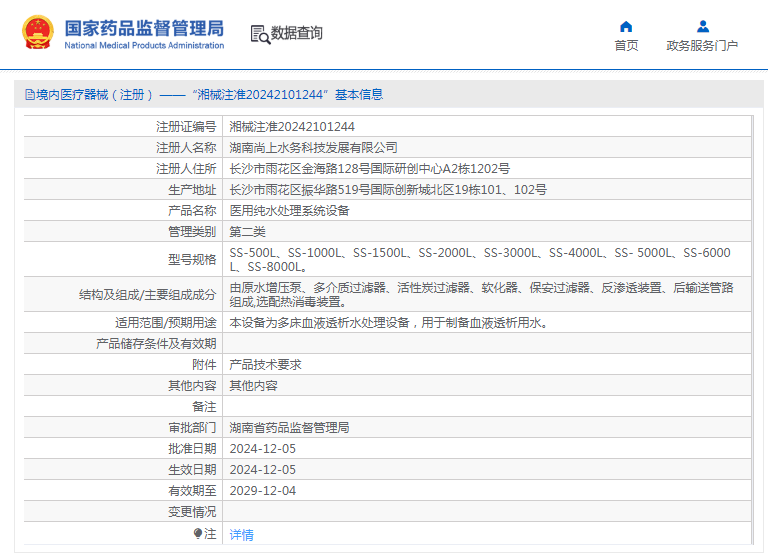Image resolution: width=768 pixels, height=558 pixels.
Task: Click intended use text 本设备为多床血液透析
Action: [x=389, y=323]
